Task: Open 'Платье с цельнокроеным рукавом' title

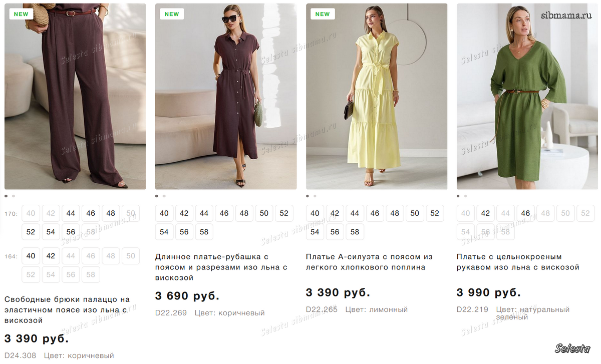Action: tap(518, 262)
